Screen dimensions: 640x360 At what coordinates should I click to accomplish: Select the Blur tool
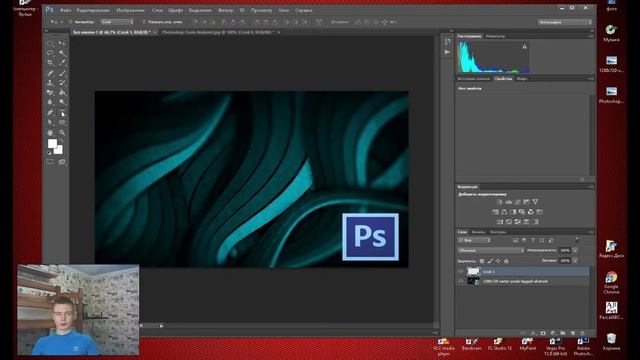coord(50,102)
